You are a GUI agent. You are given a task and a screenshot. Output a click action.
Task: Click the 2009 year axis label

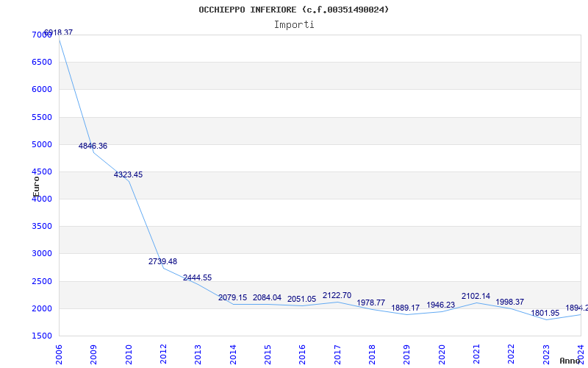[93, 355]
